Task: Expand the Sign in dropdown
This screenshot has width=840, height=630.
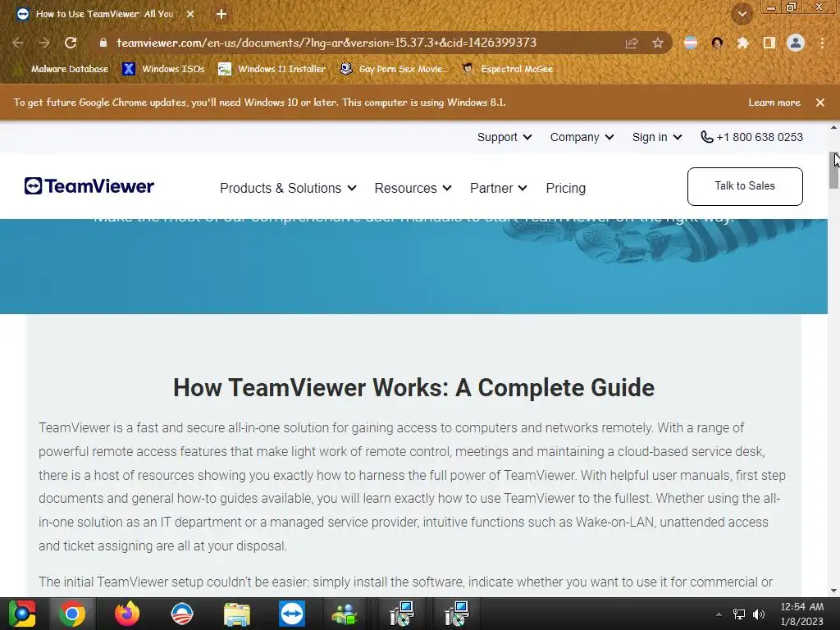Action: coord(657,137)
